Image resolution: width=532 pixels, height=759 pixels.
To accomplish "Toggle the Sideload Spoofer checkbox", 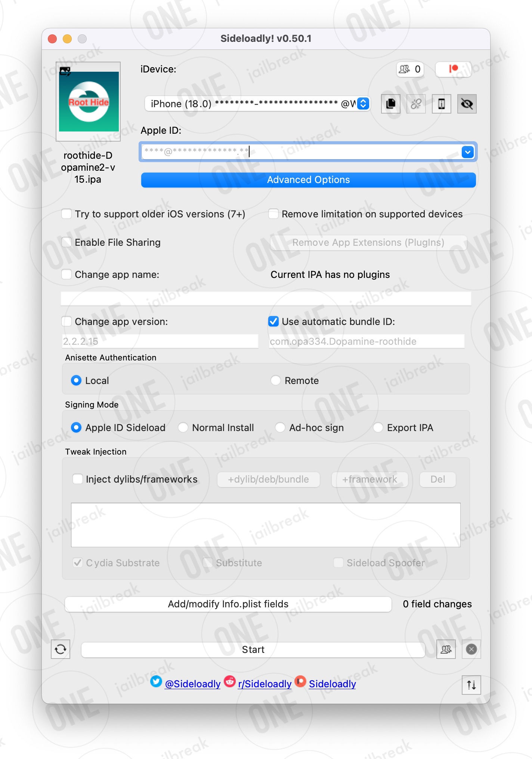I will coord(338,563).
